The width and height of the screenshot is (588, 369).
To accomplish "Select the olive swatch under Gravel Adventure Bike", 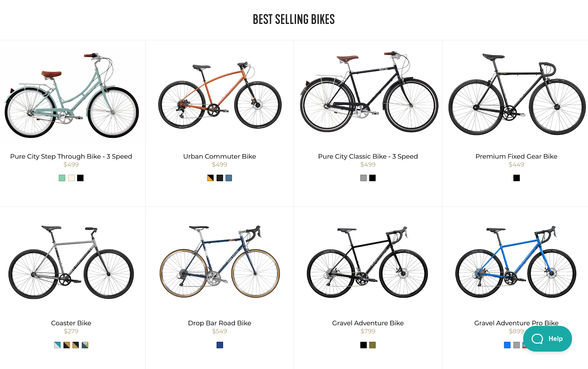I will (x=372, y=345).
